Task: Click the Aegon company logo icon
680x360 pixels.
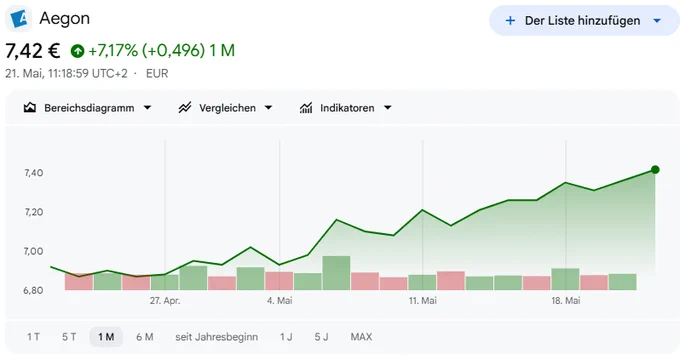Action: [x=19, y=19]
